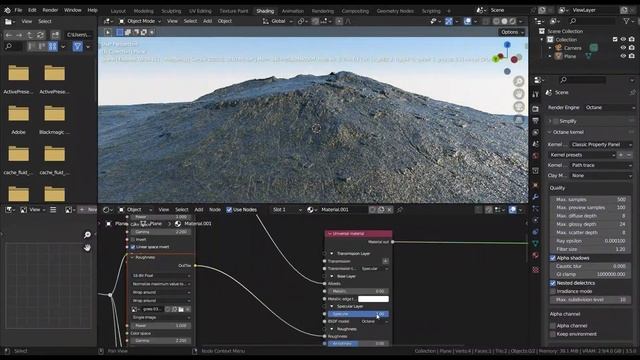Click the Max. diffuse depth field
The width and height of the screenshot is (640, 360).
coord(589,216)
